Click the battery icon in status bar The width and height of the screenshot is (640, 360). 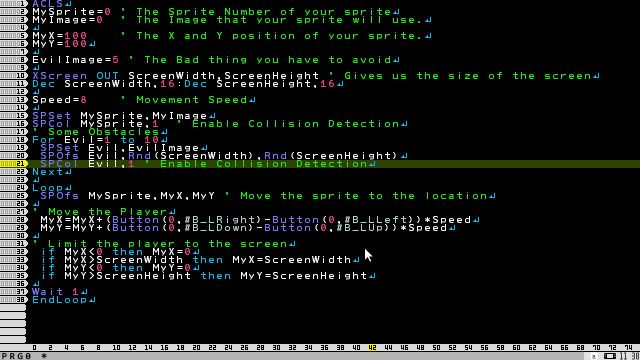[610, 356]
